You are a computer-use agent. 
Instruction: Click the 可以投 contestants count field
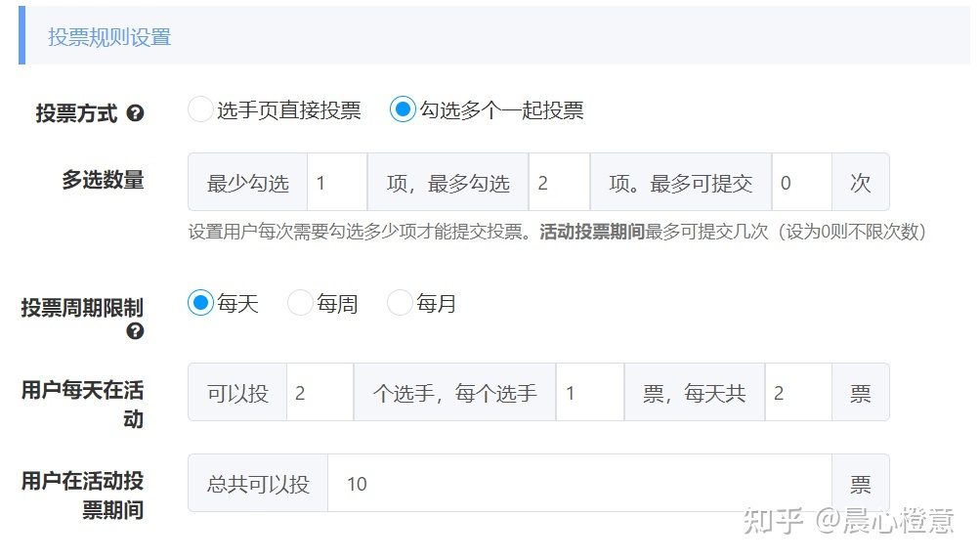coord(320,393)
